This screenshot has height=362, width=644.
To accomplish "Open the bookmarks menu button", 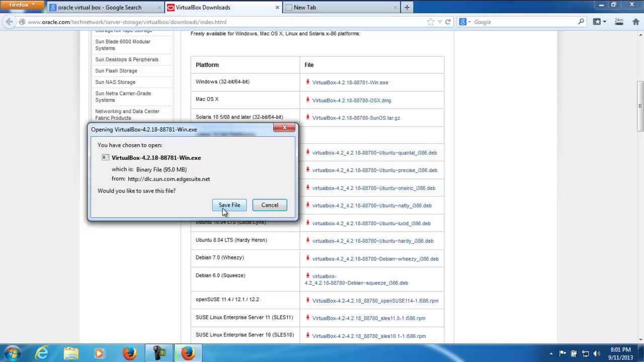I will (599, 22).
